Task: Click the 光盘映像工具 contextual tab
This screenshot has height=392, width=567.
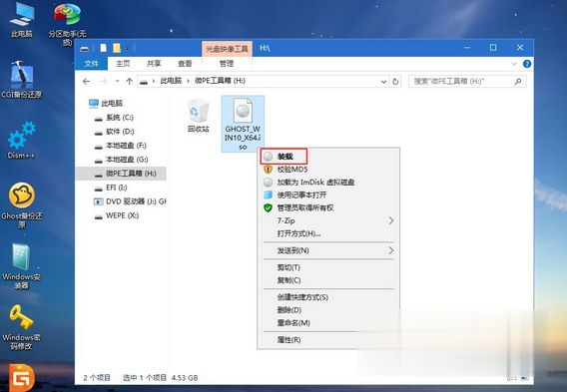Action: tap(227, 49)
